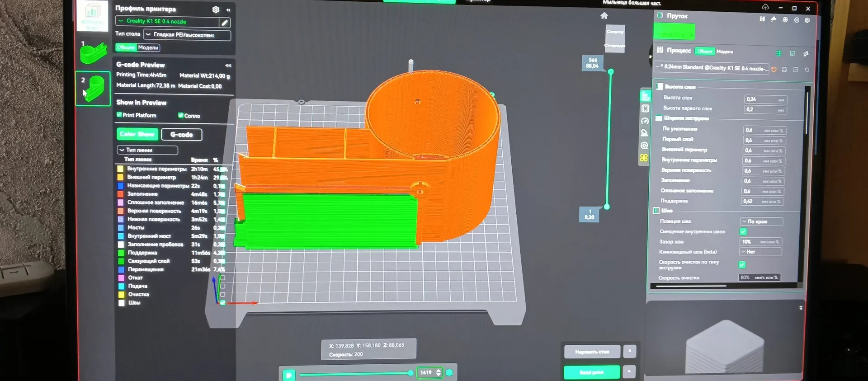Open the Клиновидный шов dropdown
Viewport: 868px width, 381px height.
(760, 252)
